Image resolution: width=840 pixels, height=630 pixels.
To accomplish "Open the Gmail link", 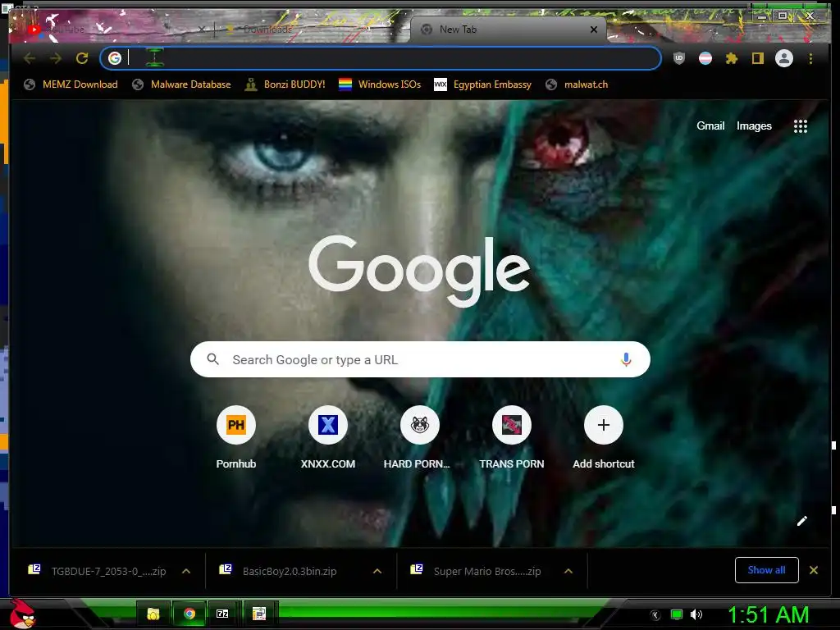I will coord(710,126).
